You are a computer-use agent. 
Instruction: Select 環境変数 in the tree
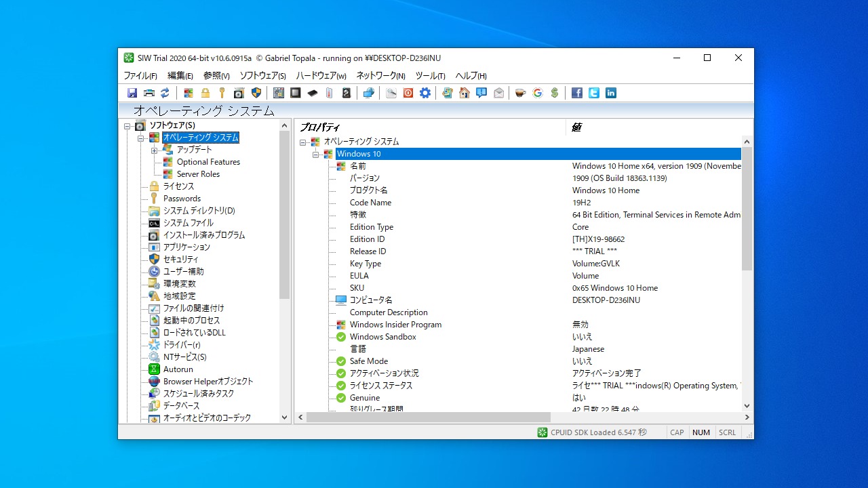click(180, 284)
